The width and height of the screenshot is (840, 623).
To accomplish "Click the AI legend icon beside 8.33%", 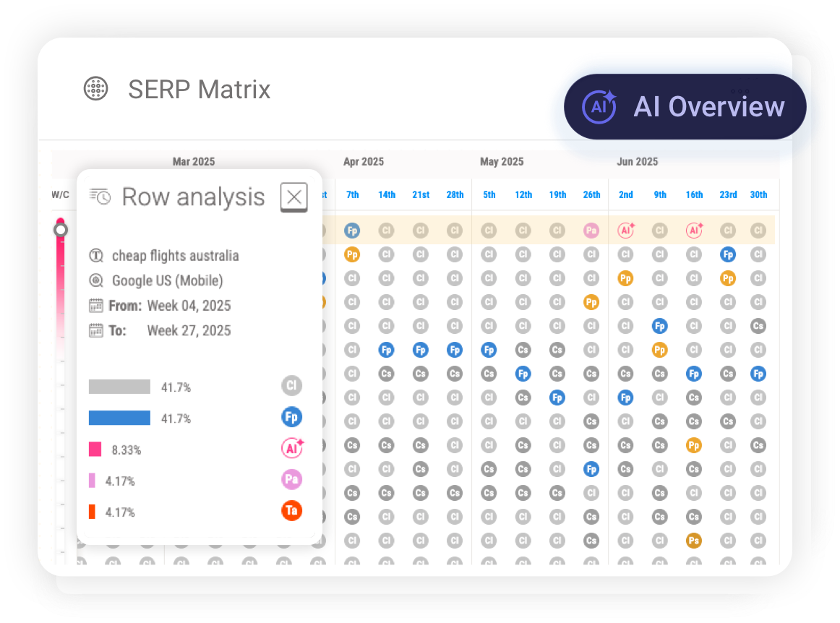I will (292, 448).
